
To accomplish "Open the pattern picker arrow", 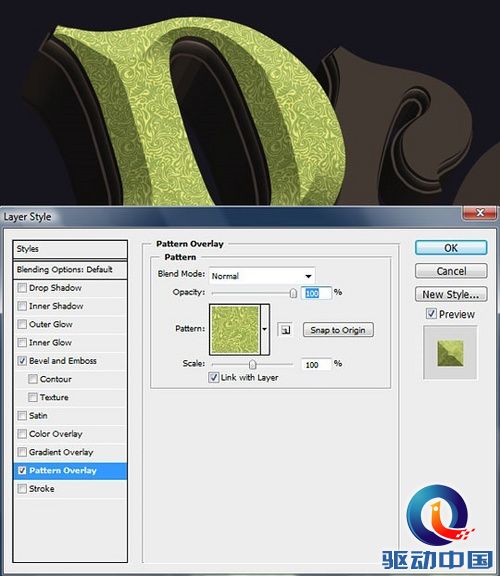I will (x=265, y=329).
